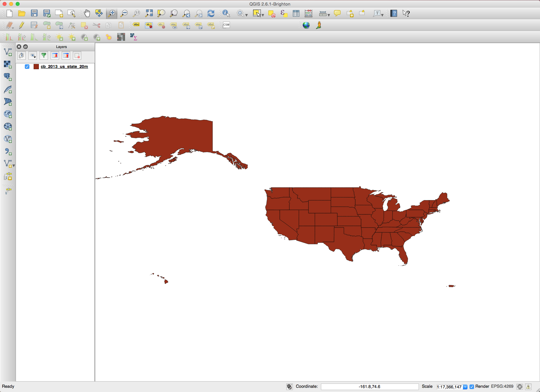Expand Run Feature Action dropdown arrow

point(246,15)
